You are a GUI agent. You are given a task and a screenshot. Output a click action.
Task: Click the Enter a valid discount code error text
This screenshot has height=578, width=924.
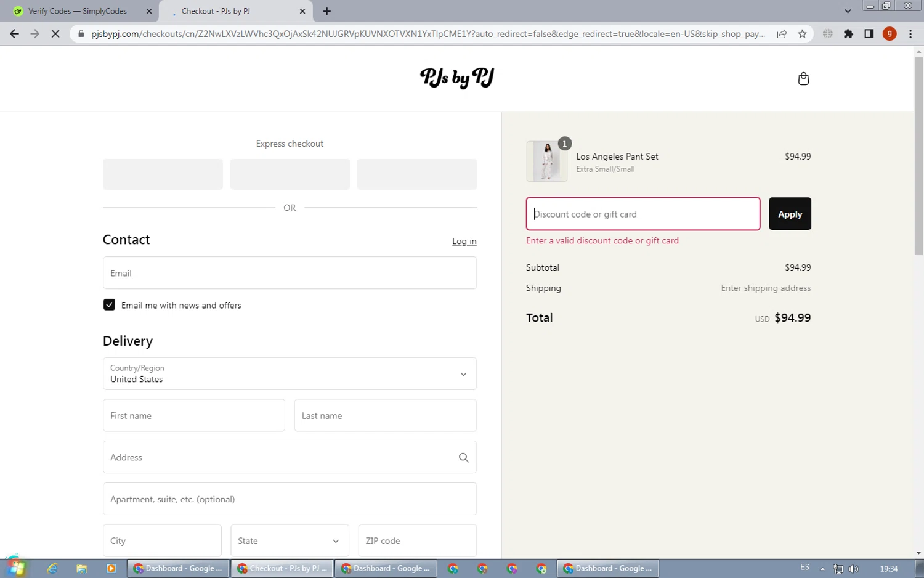(x=602, y=240)
